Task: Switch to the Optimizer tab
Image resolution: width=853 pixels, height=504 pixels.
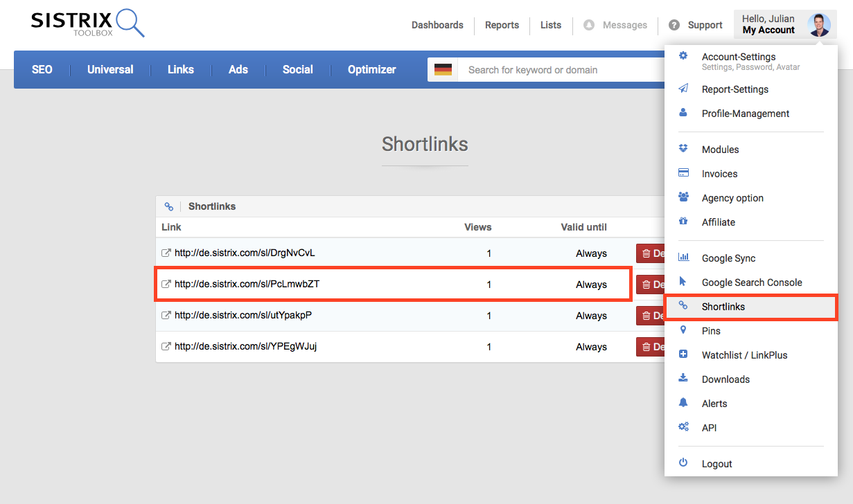Action: (x=371, y=69)
